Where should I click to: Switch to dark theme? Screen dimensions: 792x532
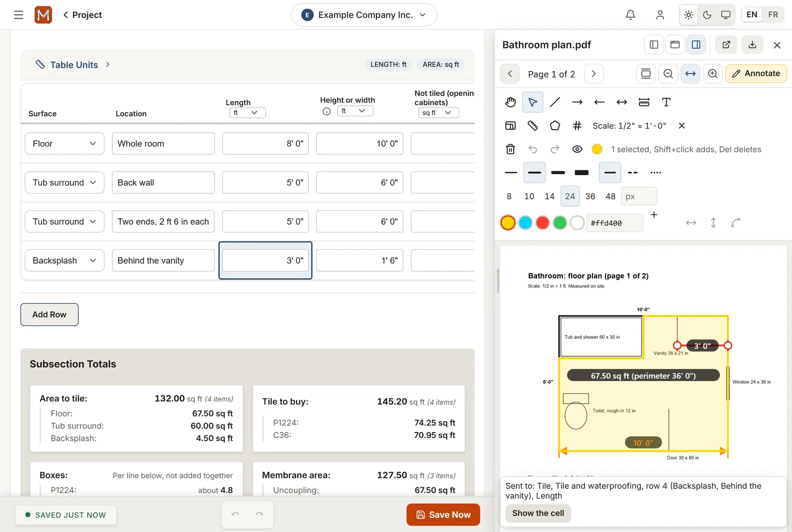[707, 15]
